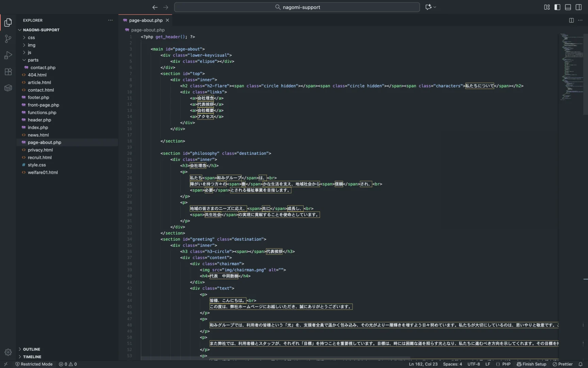This screenshot has width=588, height=368.
Task: Go back with the left arrow
Action: tap(155, 7)
